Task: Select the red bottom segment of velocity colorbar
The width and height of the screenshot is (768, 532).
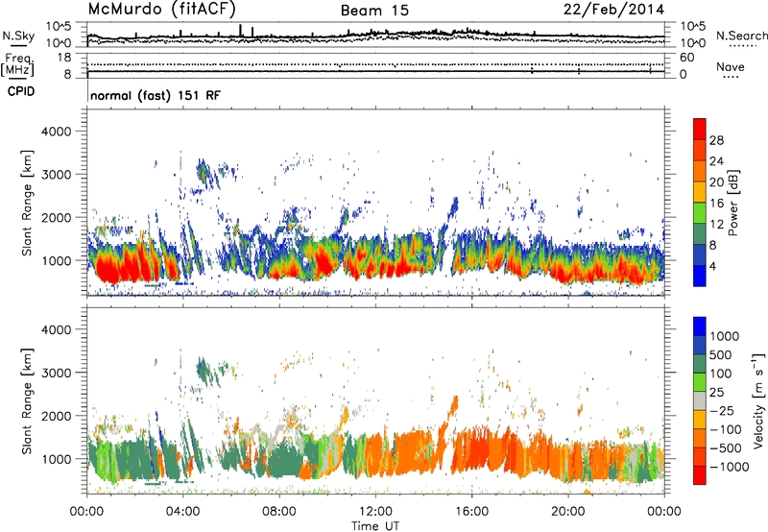Action: pyautogui.click(x=700, y=475)
